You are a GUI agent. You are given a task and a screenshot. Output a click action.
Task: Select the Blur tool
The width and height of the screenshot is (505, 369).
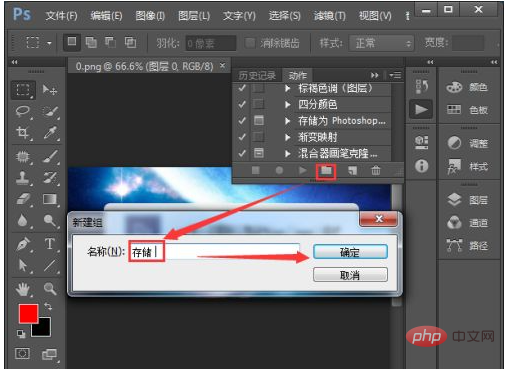point(23,221)
